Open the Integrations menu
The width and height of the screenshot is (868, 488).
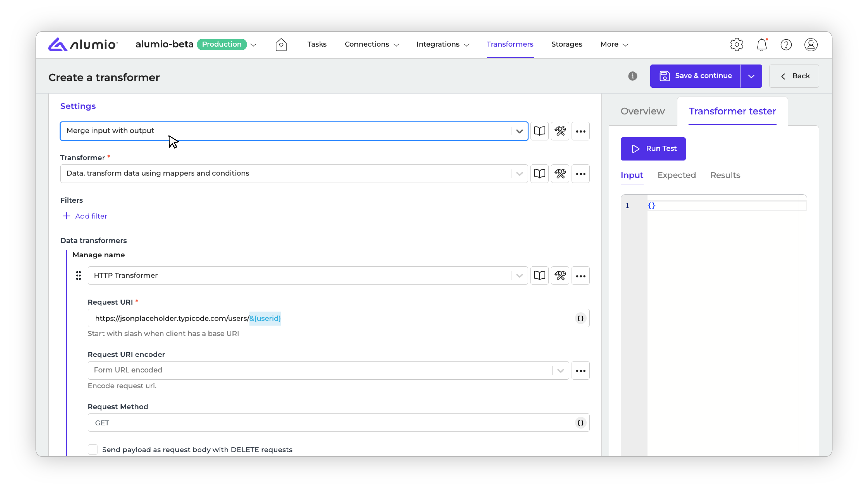443,45
